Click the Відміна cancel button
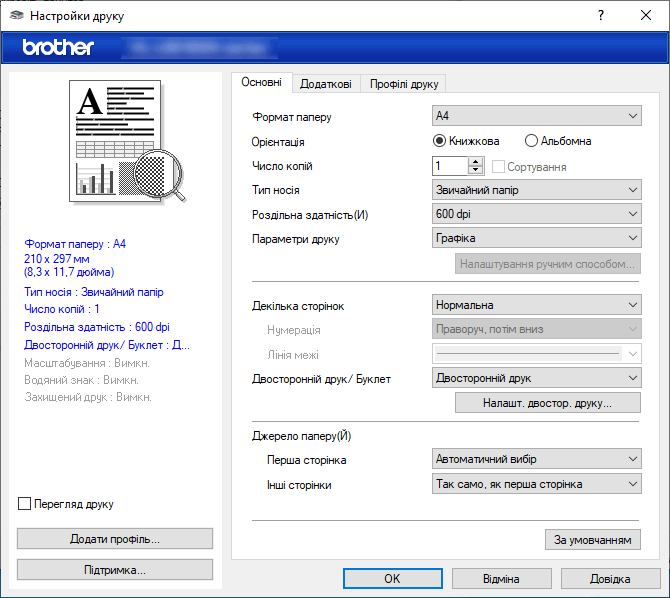Image resolution: width=670 pixels, height=598 pixels. click(501, 578)
